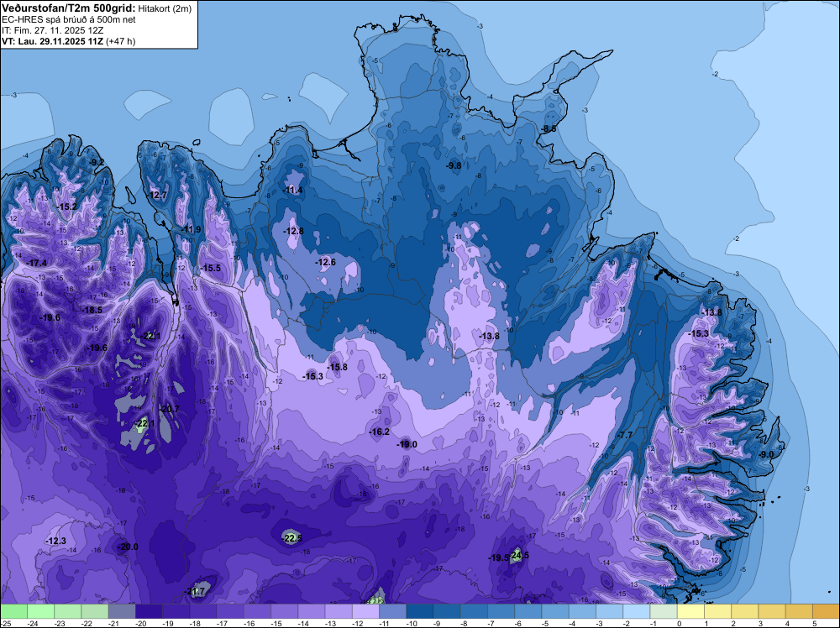The width and height of the screenshot is (840, 628).
Task: Select the light blue -2 legend swatch
Action: pos(637,611)
